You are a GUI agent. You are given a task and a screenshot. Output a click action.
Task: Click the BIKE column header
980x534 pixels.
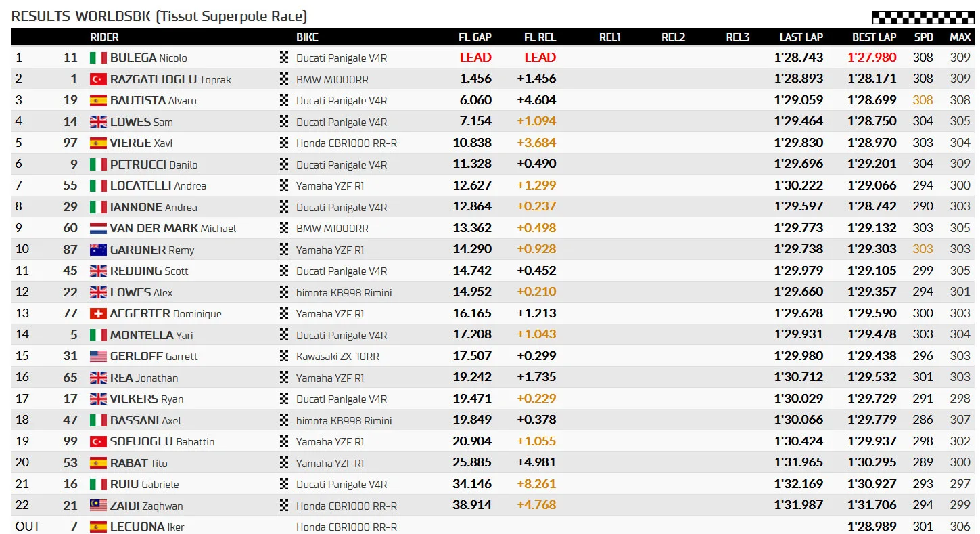[x=307, y=37]
